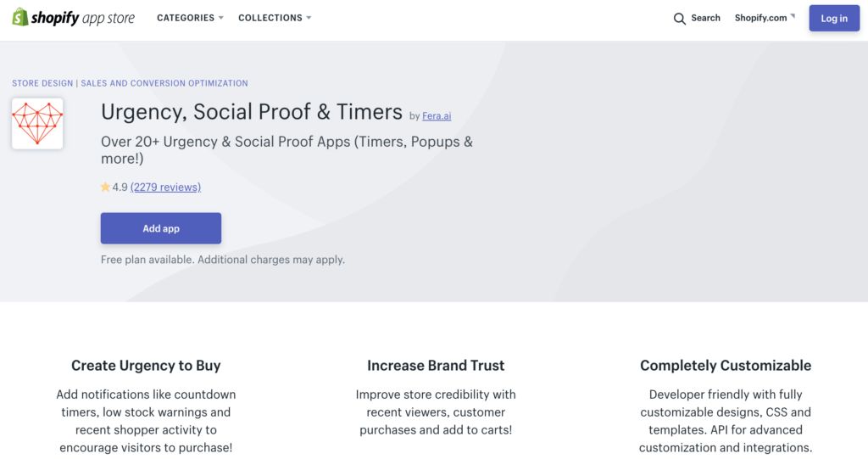The image size is (868, 459).
Task: Click the gold rating star icon
Action: click(105, 187)
